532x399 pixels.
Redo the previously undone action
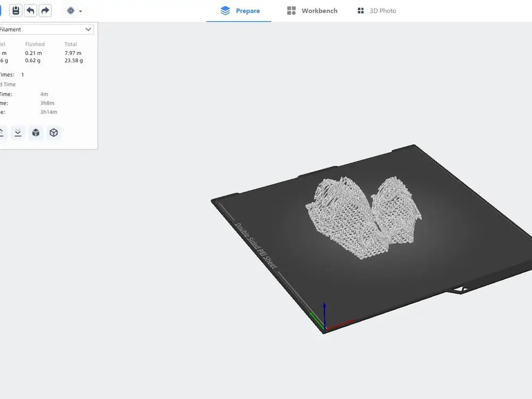[45, 11]
